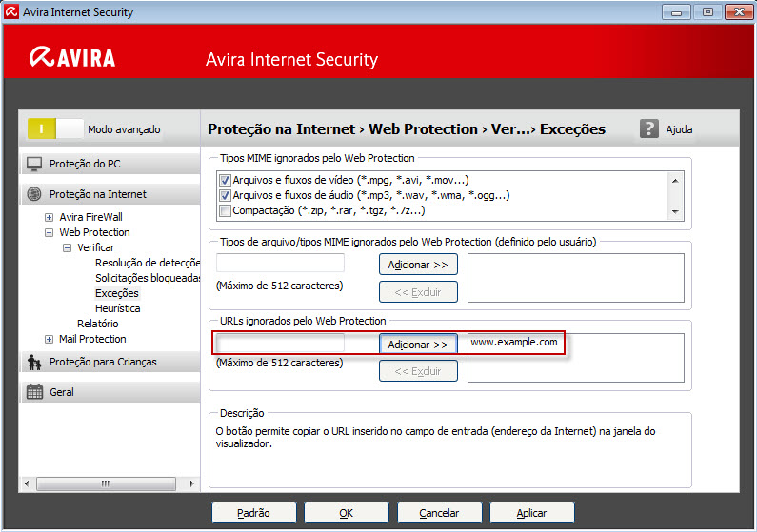This screenshot has height=532, width=757.
Task: Focus the ignored URL input field
Action: point(280,344)
